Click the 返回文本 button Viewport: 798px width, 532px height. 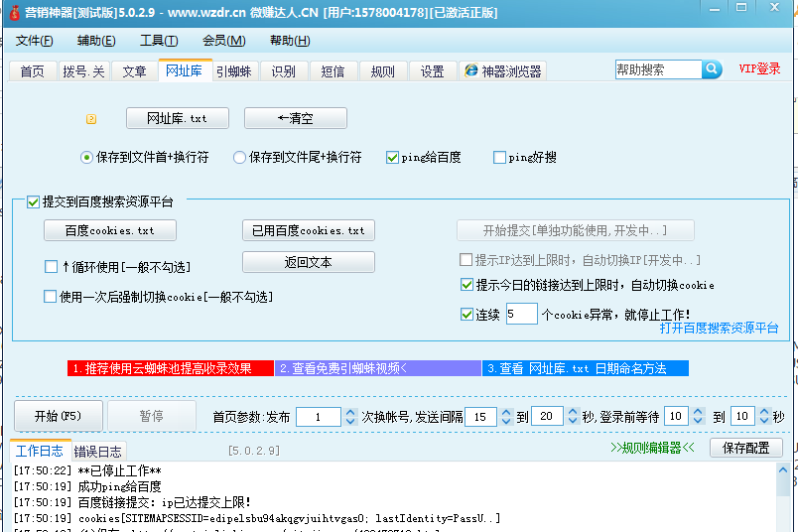pyautogui.click(x=309, y=262)
